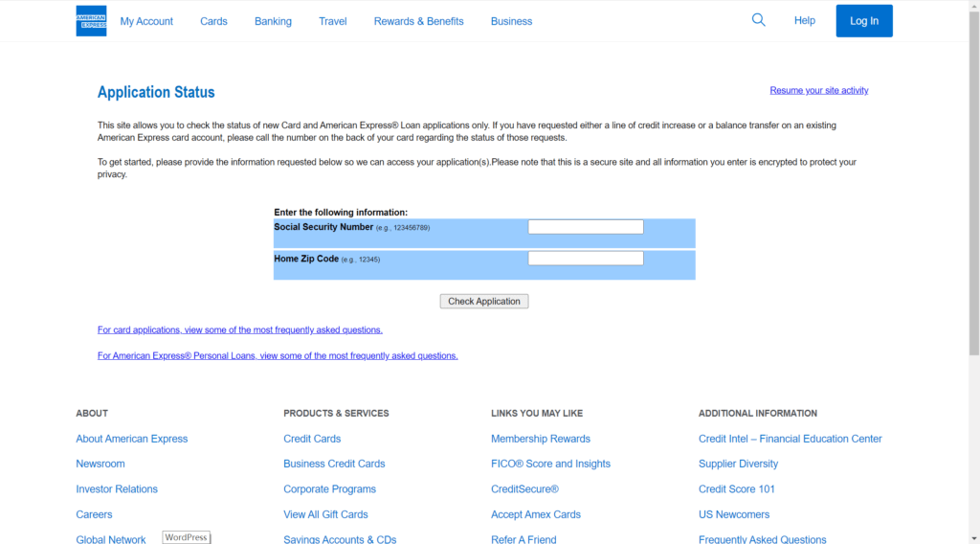
Task: Click the page vertical scrollbar thumb
Action: click(x=974, y=183)
